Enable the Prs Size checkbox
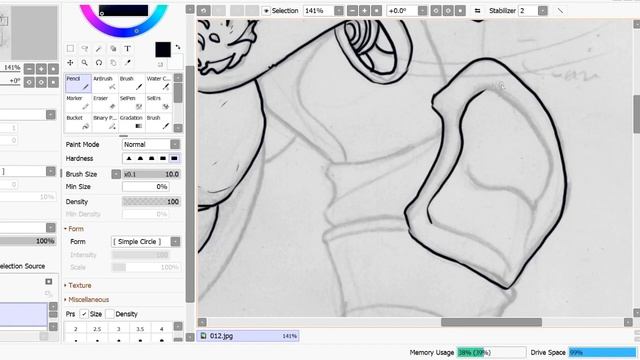640x360 pixels. click(x=84, y=314)
